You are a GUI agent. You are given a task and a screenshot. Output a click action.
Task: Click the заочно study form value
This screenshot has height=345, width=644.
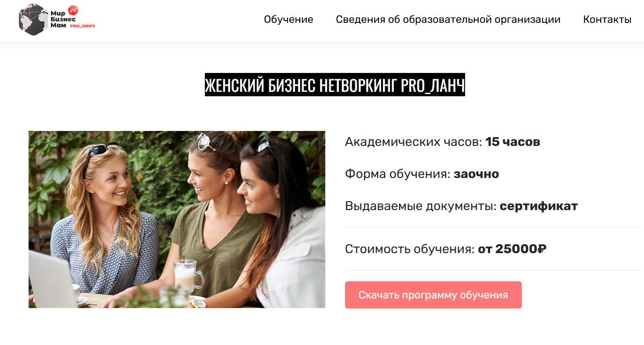coord(477,174)
